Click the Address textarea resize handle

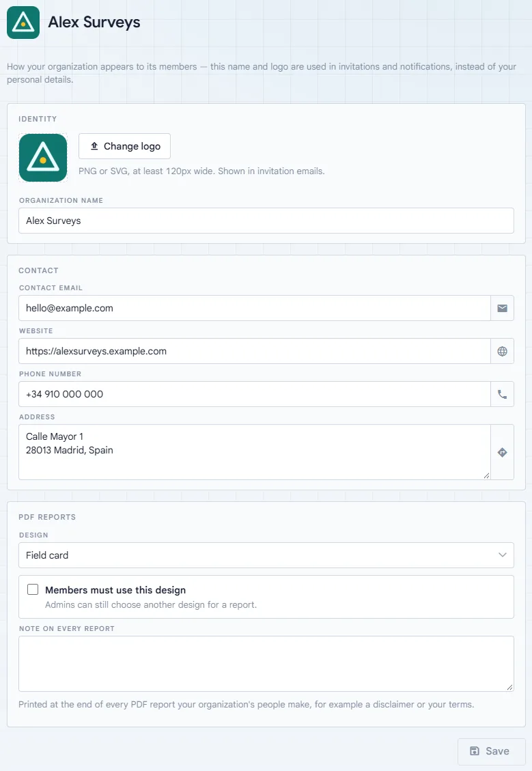(486, 475)
